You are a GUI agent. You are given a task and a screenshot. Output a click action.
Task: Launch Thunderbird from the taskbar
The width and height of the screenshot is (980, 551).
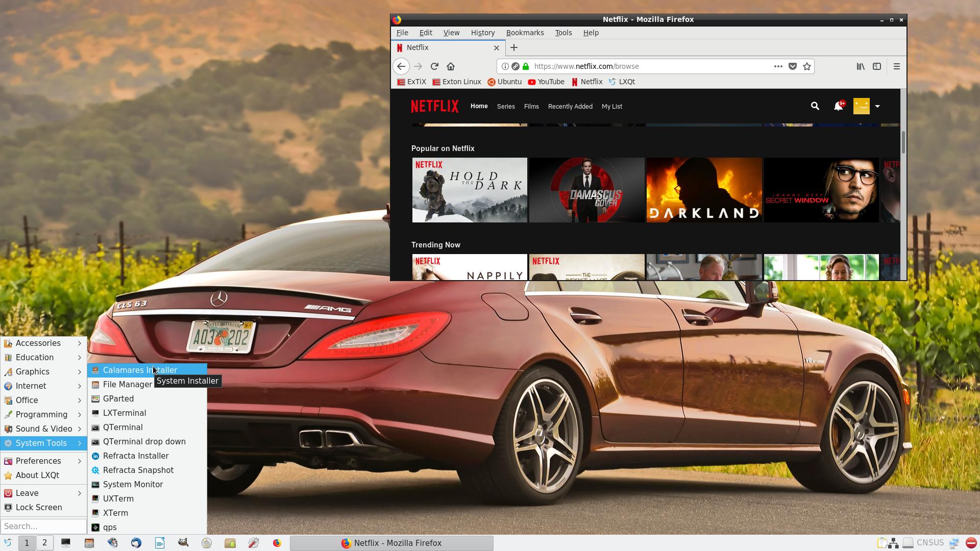pyautogui.click(x=136, y=543)
